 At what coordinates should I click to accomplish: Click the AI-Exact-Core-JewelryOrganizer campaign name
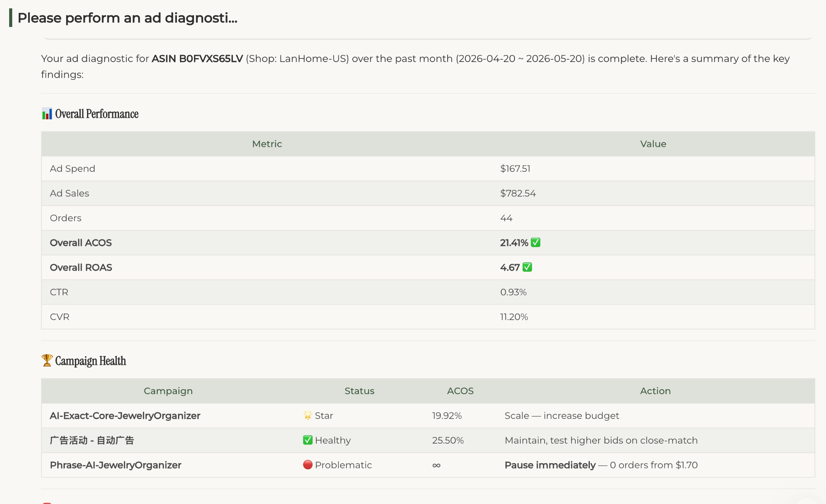click(125, 416)
